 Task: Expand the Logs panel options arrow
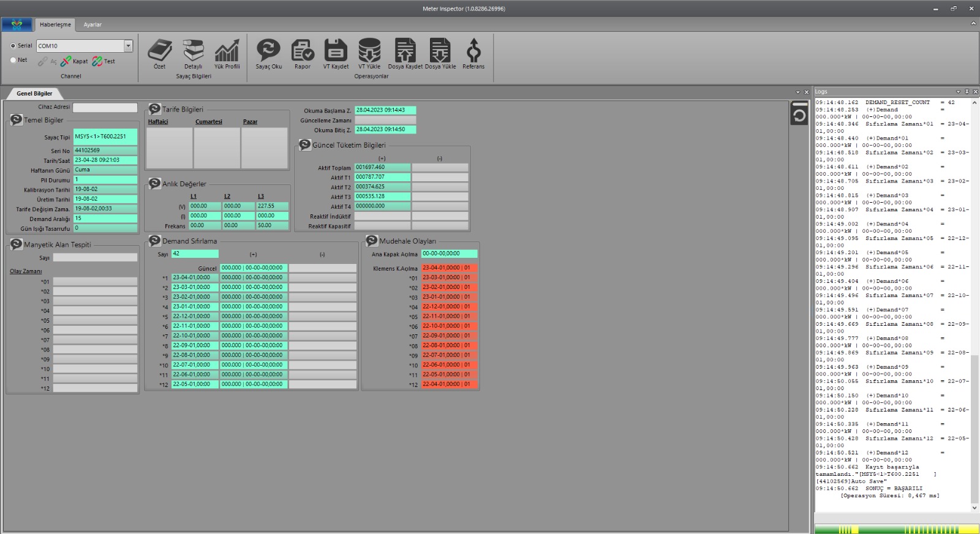click(x=958, y=92)
